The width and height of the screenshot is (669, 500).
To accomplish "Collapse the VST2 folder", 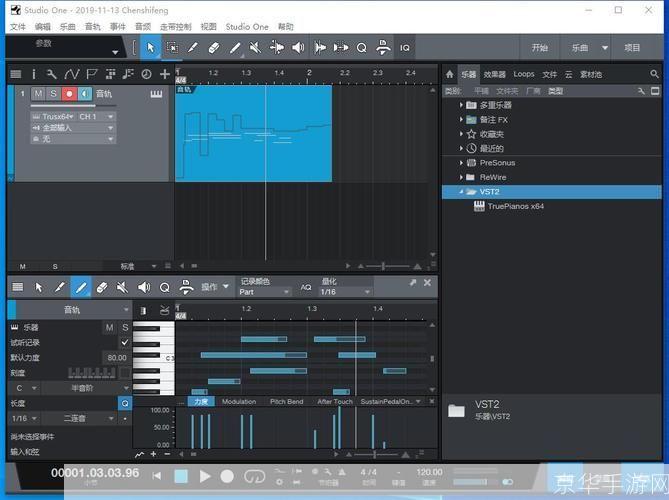I will (461, 192).
